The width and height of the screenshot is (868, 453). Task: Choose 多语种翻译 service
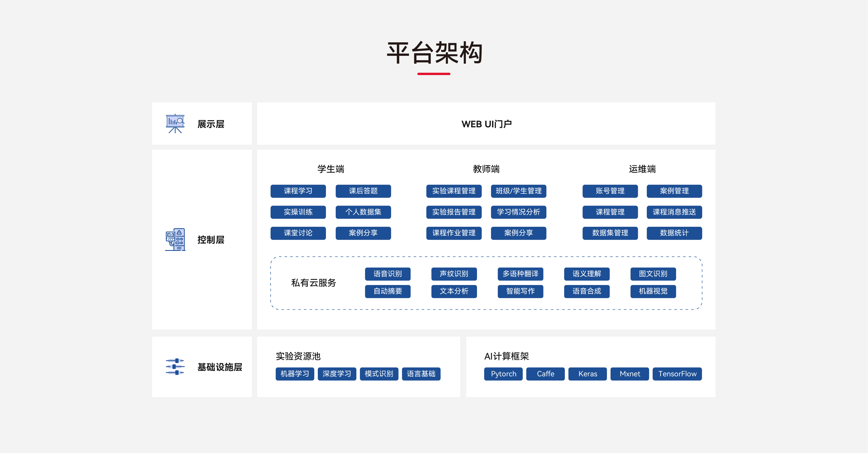[521, 274]
